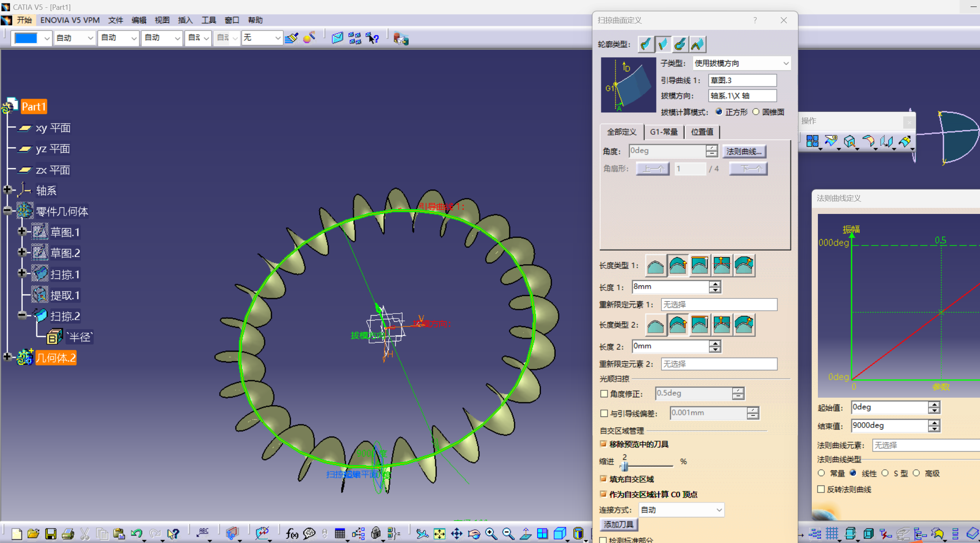The height and width of the screenshot is (543, 980).
Task: Click the Pan icon in view toolbar
Action: tap(457, 534)
